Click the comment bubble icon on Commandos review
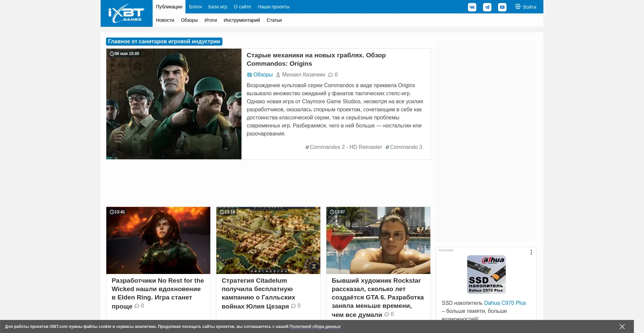The width and height of the screenshot is (644, 333). click(x=331, y=75)
